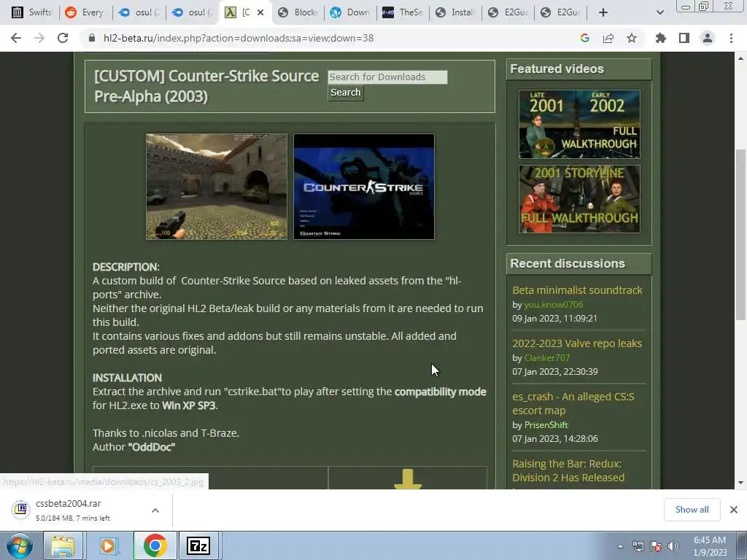The height and width of the screenshot is (560, 747).
Task: Open the Counter-Strike menu screenshot thumbnail
Action: [x=364, y=186]
